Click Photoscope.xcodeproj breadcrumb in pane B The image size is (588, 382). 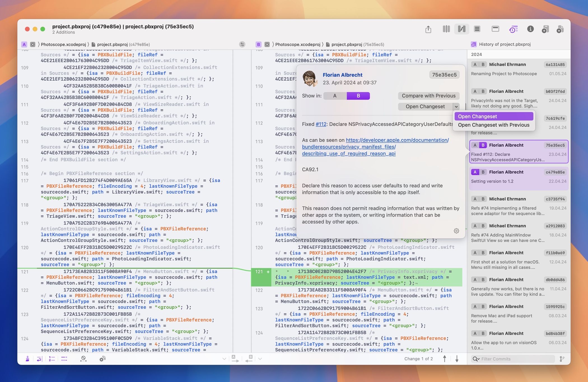pos(298,44)
